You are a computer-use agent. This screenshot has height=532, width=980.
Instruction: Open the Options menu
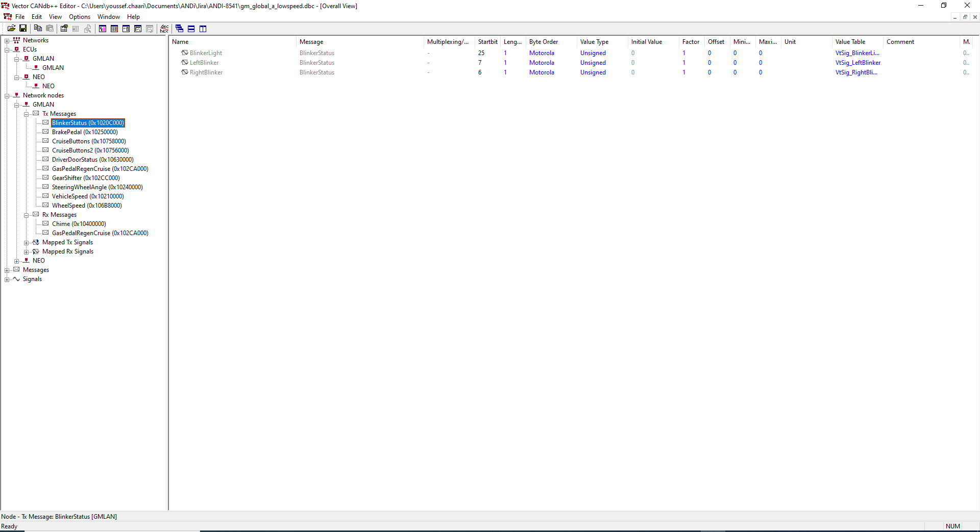pyautogui.click(x=79, y=16)
